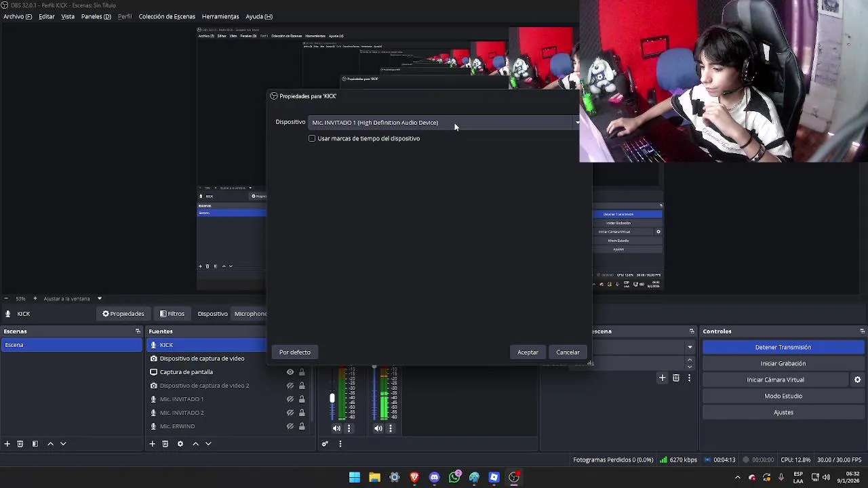Click Iniciar Grabación button
The height and width of the screenshot is (488, 868).
[783, 363]
